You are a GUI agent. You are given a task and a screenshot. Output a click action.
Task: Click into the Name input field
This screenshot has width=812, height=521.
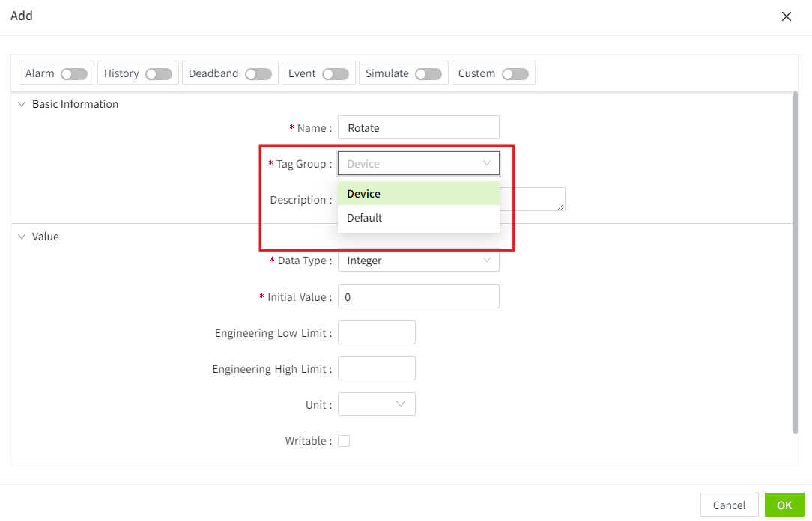point(418,127)
